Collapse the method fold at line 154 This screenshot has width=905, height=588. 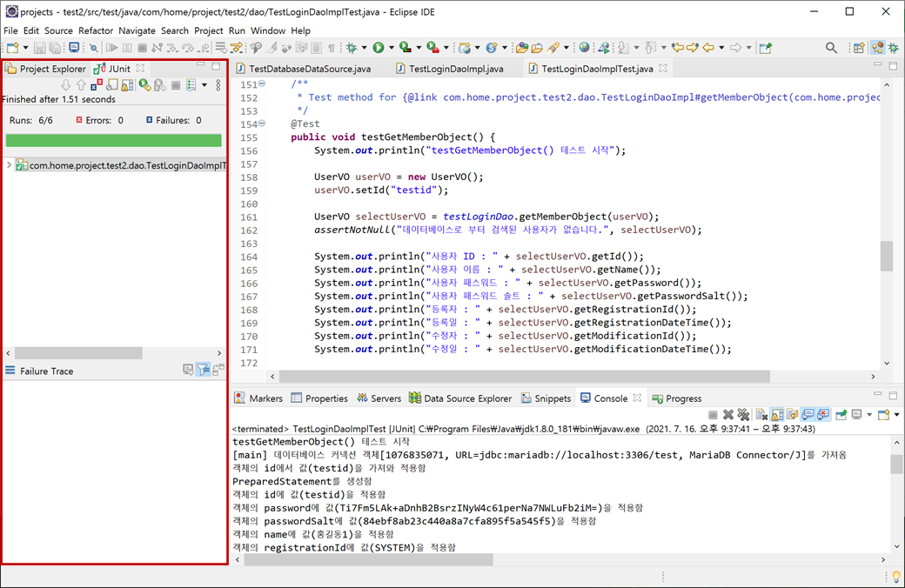pos(261,124)
